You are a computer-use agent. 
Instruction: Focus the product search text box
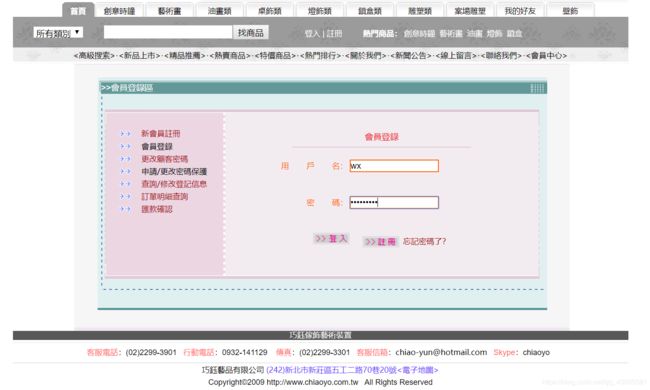(168, 32)
